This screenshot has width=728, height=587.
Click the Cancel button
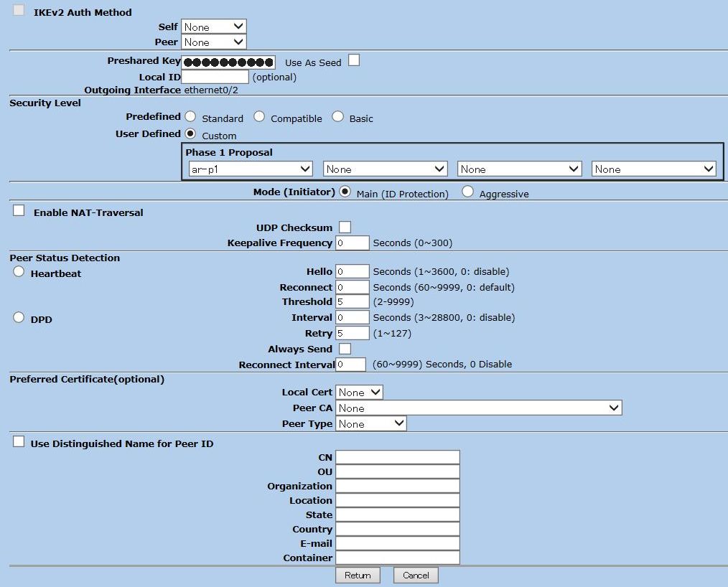pyautogui.click(x=416, y=576)
